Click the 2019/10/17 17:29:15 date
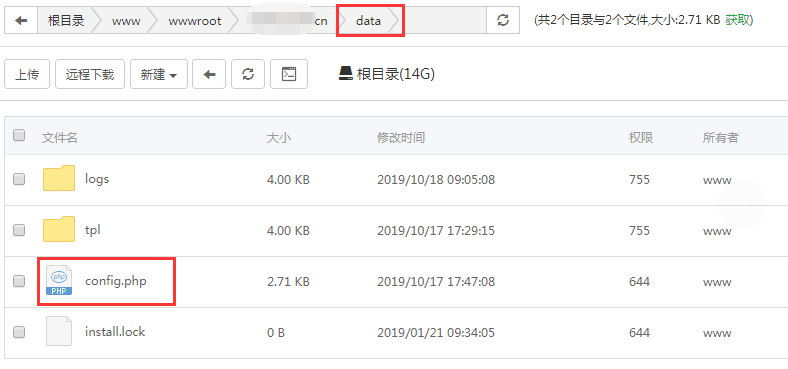The width and height of the screenshot is (788, 369). click(x=436, y=231)
